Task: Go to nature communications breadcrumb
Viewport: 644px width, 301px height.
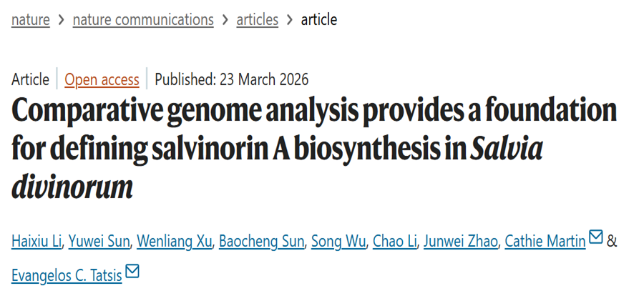Action: [143, 20]
